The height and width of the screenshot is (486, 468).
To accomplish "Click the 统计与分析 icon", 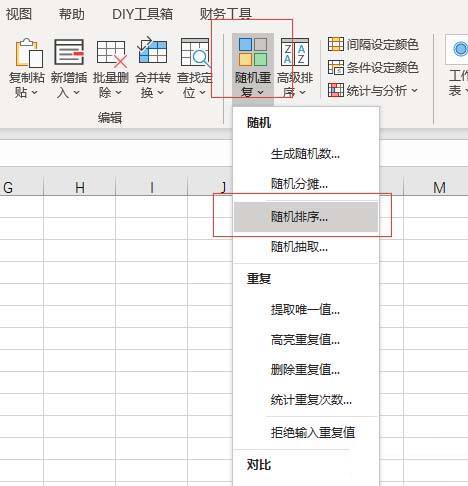I will [x=336, y=90].
